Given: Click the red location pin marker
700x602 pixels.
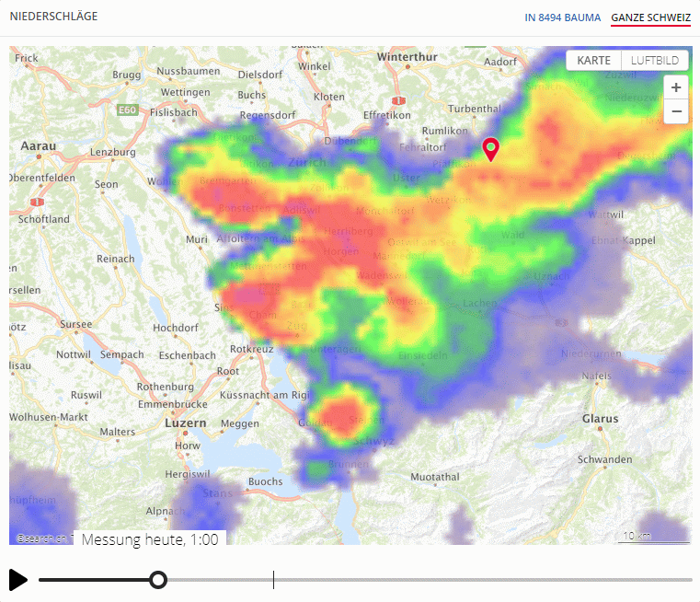Looking at the screenshot, I should (x=491, y=148).
